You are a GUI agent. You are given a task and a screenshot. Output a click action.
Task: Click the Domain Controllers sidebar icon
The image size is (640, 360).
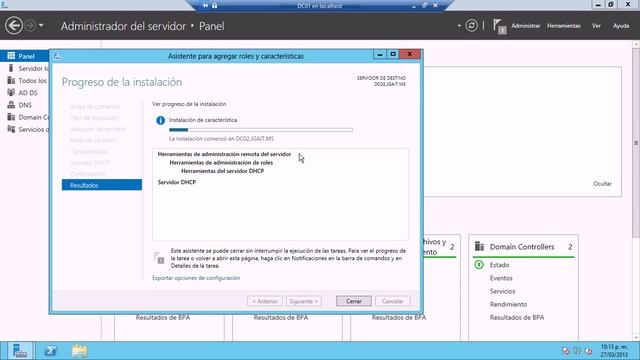[11, 117]
